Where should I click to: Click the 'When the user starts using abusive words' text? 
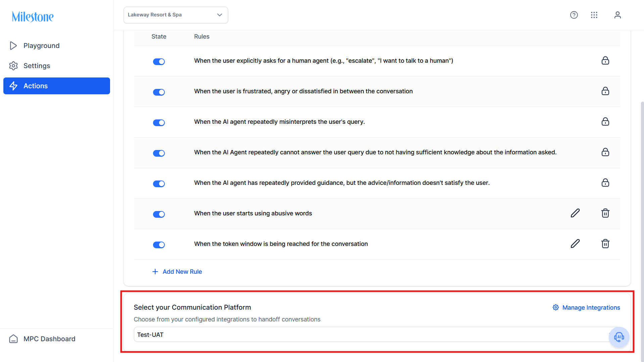(x=253, y=213)
